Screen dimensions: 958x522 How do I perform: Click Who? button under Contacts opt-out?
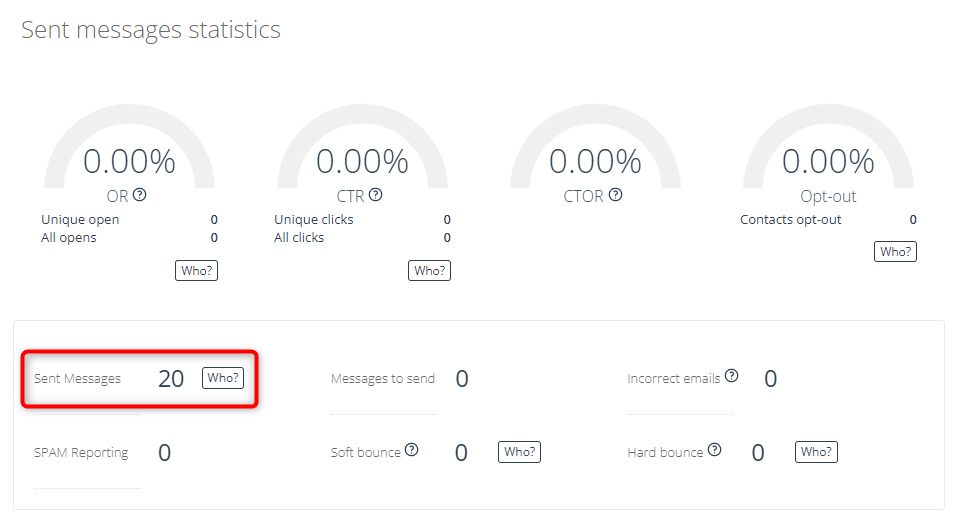(896, 251)
